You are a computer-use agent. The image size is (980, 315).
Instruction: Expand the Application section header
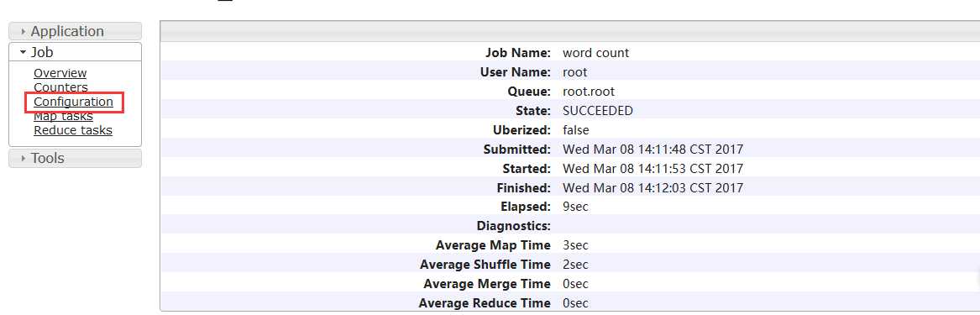click(75, 31)
